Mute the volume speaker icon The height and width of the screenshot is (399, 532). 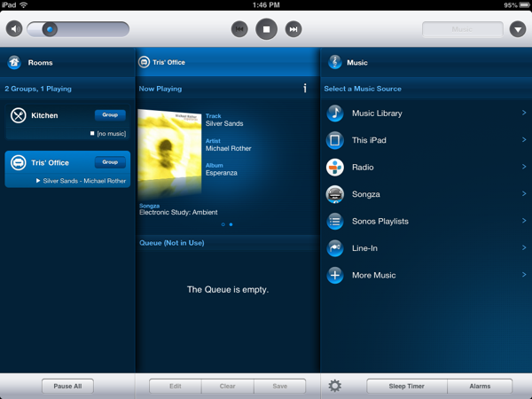pos(14,29)
